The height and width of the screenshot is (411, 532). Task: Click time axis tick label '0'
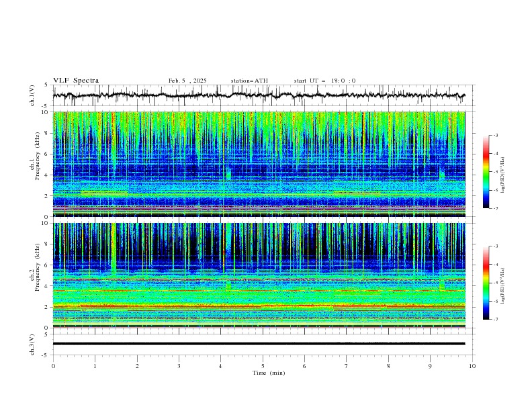[x=53, y=366]
